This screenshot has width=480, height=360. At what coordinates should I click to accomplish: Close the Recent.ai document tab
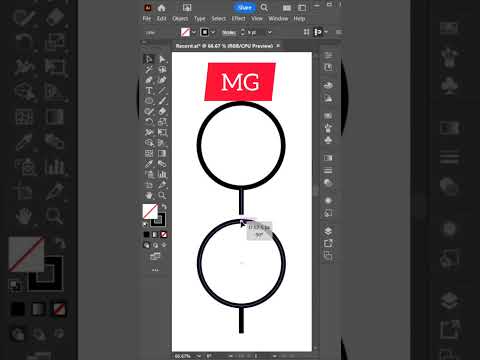278,46
